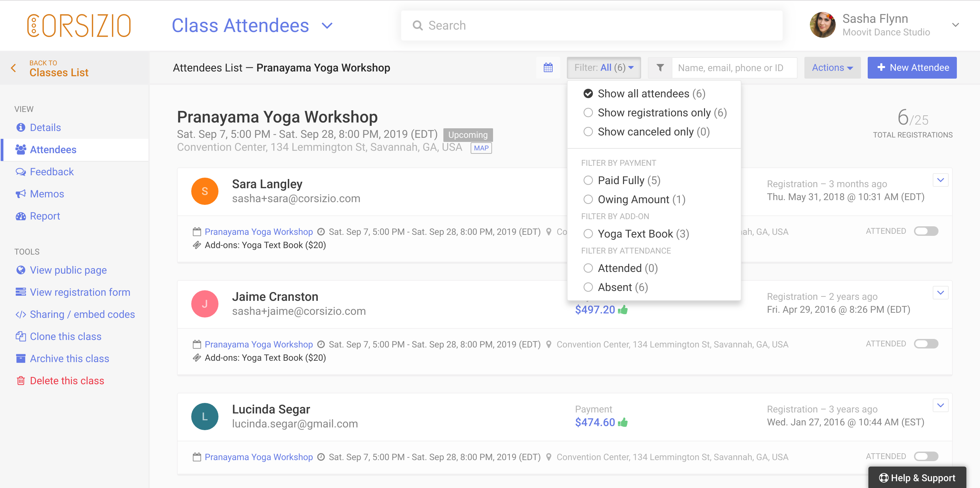This screenshot has width=980, height=488.
Task: Click the funnel filter icon beside the search field
Action: coord(660,68)
